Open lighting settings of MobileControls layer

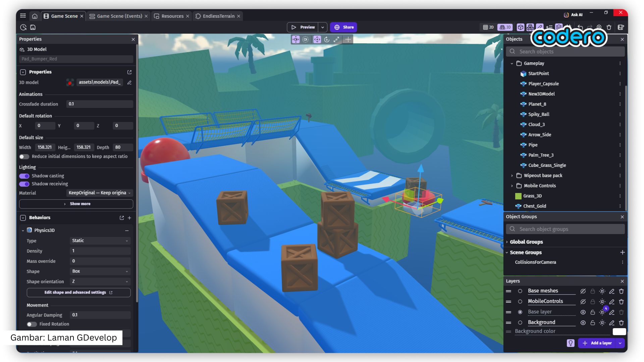pyautogui.click(x=602, y=302)
